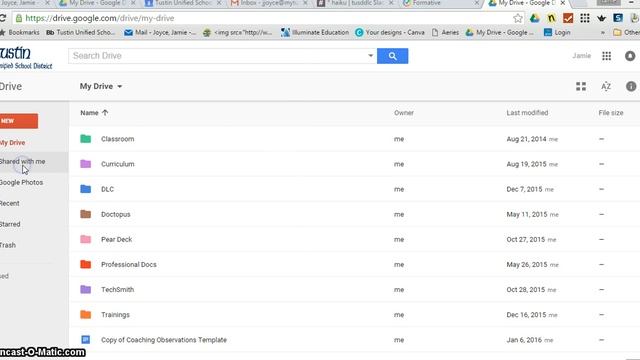
Task: Click the purple Curriculum folder icon
Action: coord(86,164)
